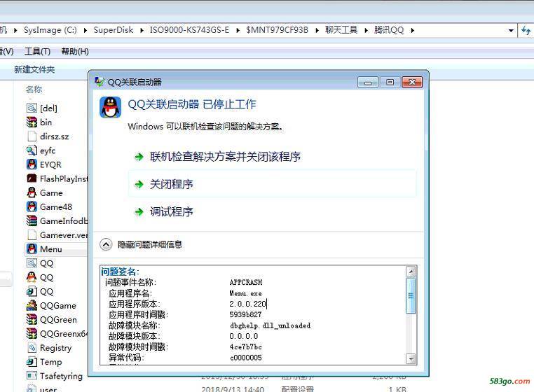Image resolution: width=534 pixels, height=392 pixels.
Task: Select the QQGreen archive icon
Action: tap(32, 319)
